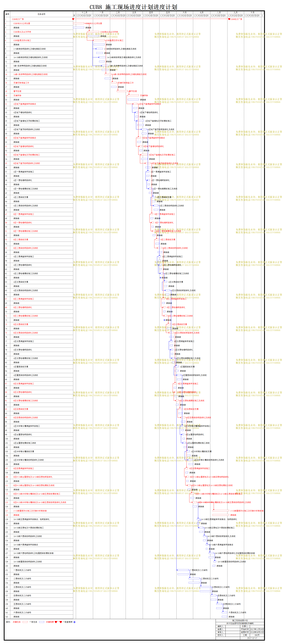282x644 pixels.
Task: Click the 编制人 cell in title block
Action: (x=220, y=627)
